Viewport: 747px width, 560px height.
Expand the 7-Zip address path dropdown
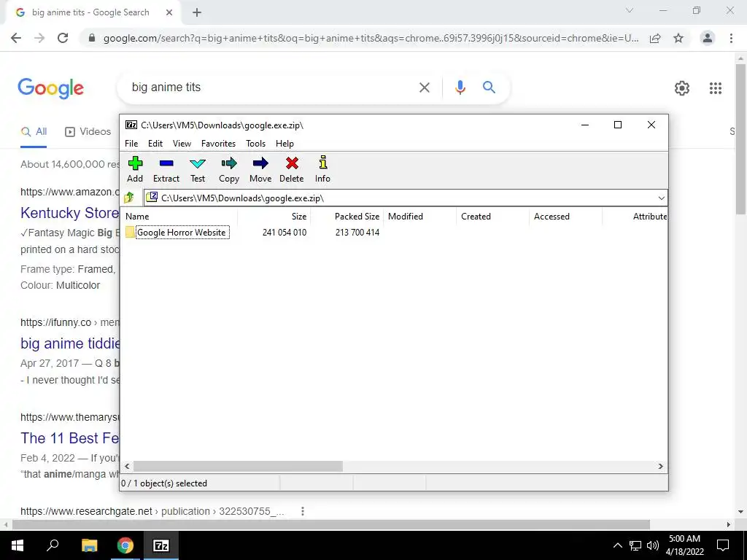point(661,198)
